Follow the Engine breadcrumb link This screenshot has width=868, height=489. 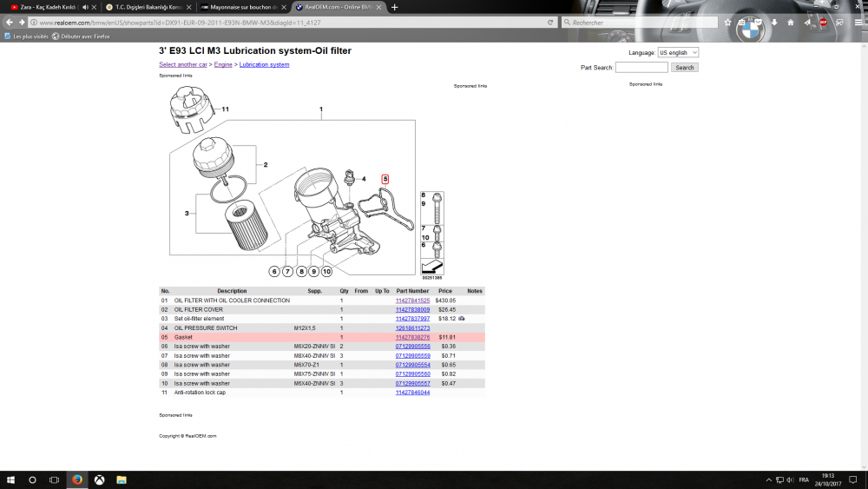click(x=223, y=65)
